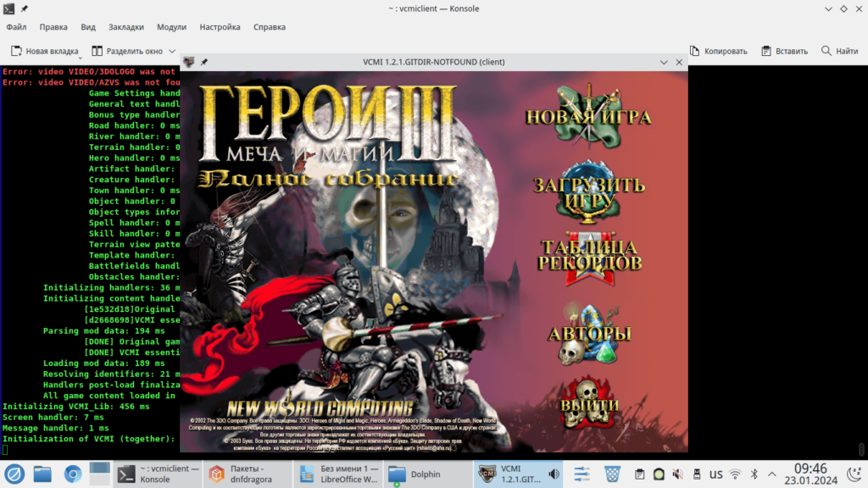Open the Модули menu in Konsole
Screen dimensions: 868x488
171,26
